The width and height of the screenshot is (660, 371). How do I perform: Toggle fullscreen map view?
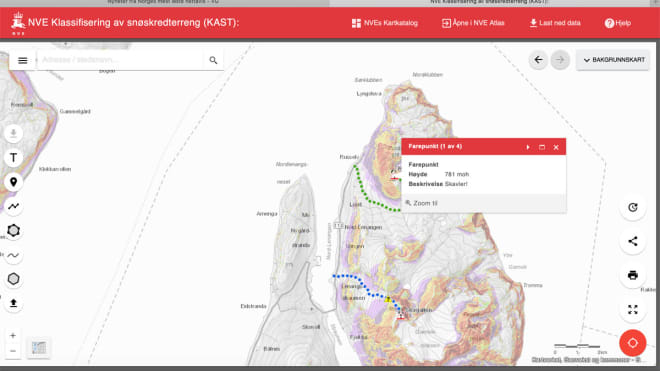(x=633, y=310)
